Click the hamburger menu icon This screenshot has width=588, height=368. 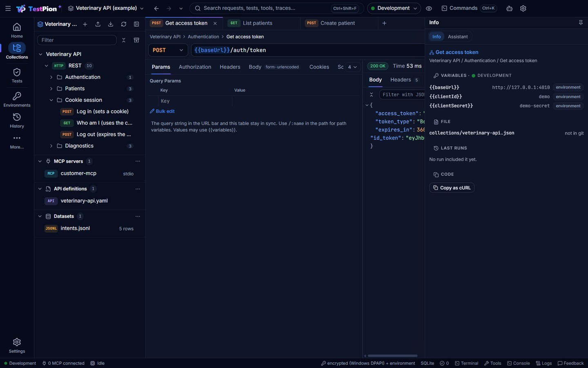[8, 8]
